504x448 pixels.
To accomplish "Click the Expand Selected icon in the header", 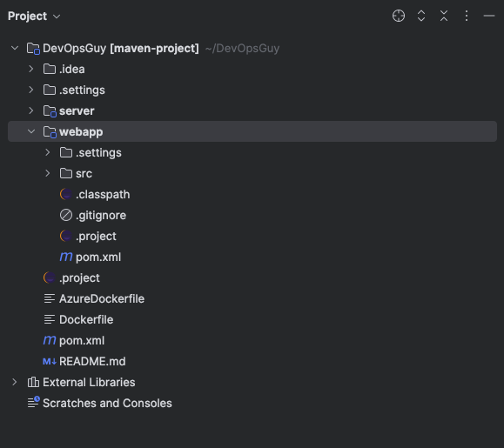I will 421,16.
